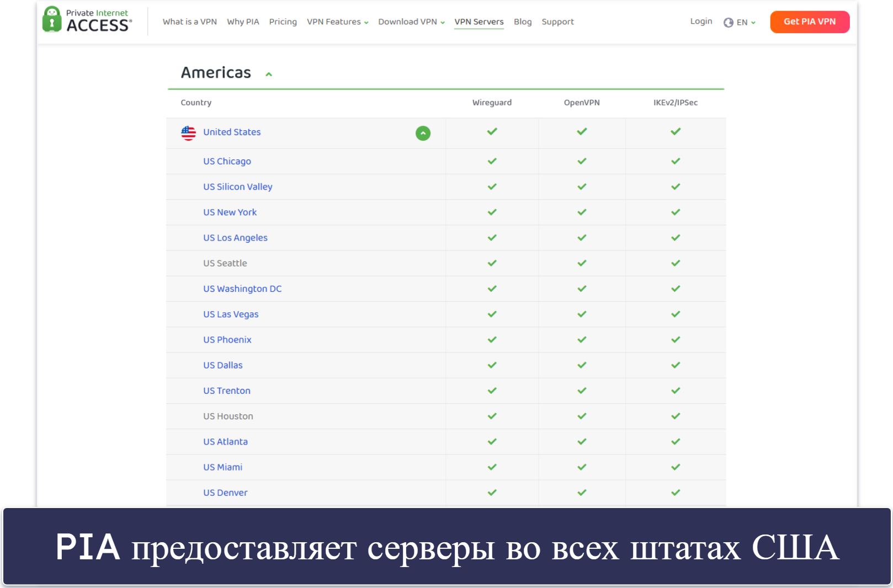Viewport: 893px width, 588px height.
Task: Click OpenVPN checkmark for US Denver
Action: coord(582,492)
